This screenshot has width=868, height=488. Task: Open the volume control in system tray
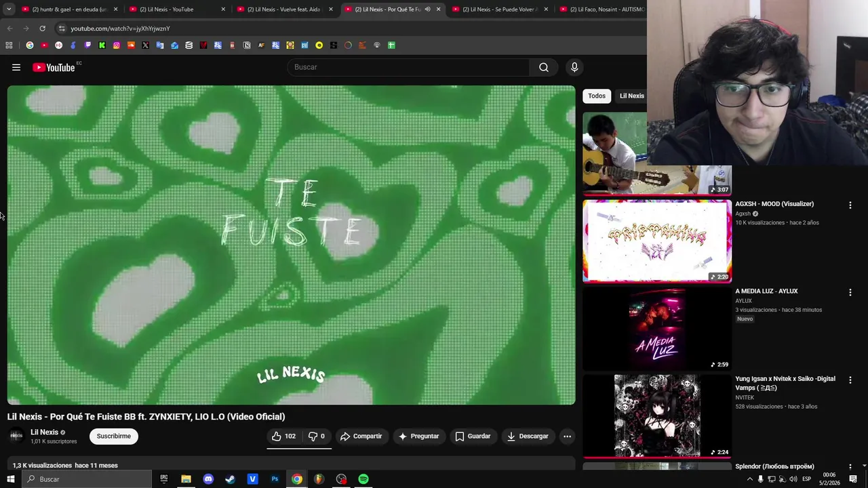pos(793,479)
